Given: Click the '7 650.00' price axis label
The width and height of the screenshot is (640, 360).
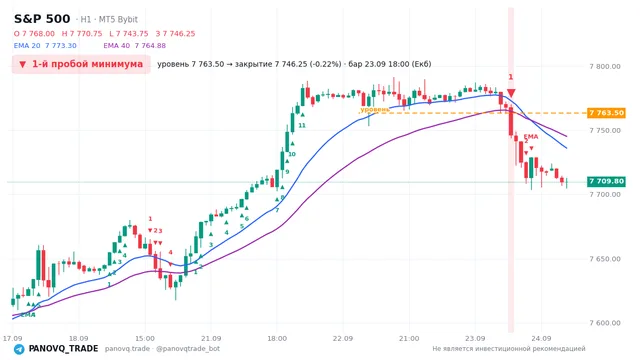Looking at the screenshot, I should coord(605,259).
